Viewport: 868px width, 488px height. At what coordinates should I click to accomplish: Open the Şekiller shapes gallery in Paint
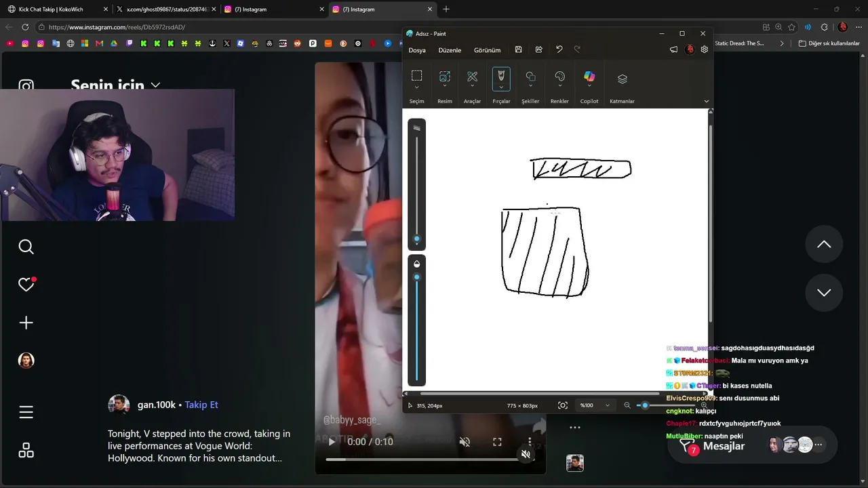point(530,76)
